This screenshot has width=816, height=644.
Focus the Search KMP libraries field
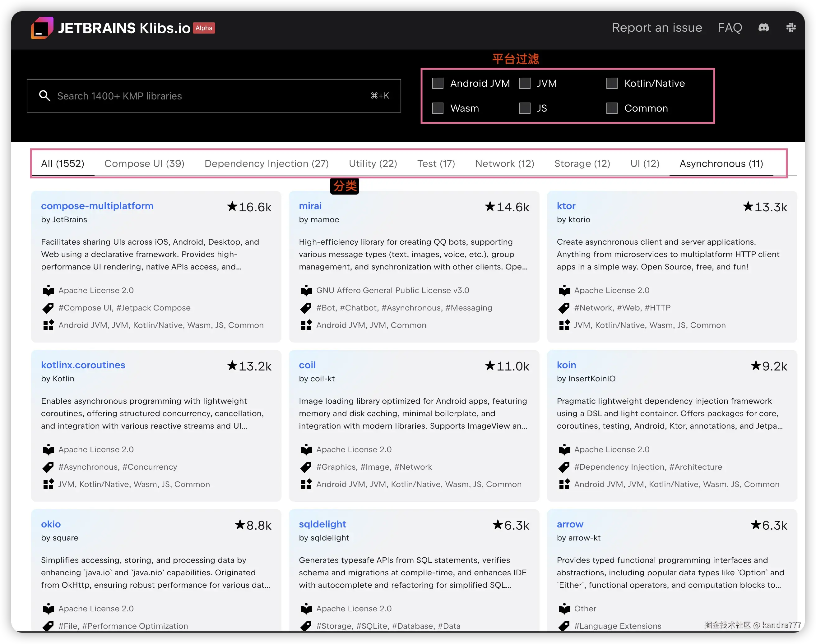[x=211, y=96]
